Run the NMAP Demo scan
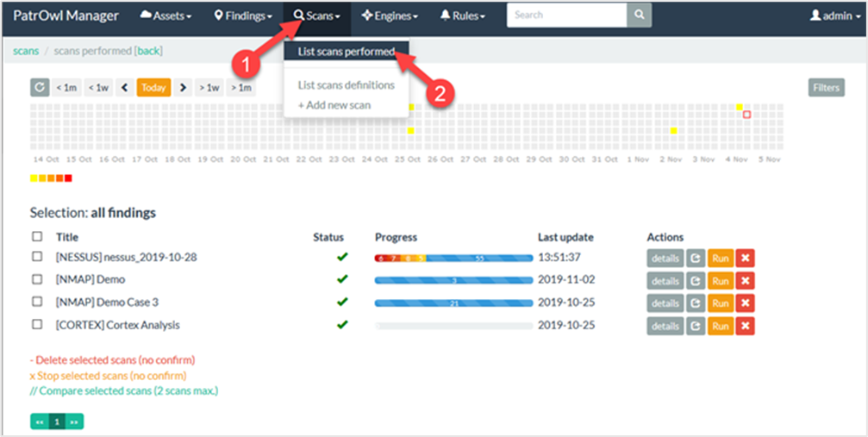868x437 pixels. [720, 280]
